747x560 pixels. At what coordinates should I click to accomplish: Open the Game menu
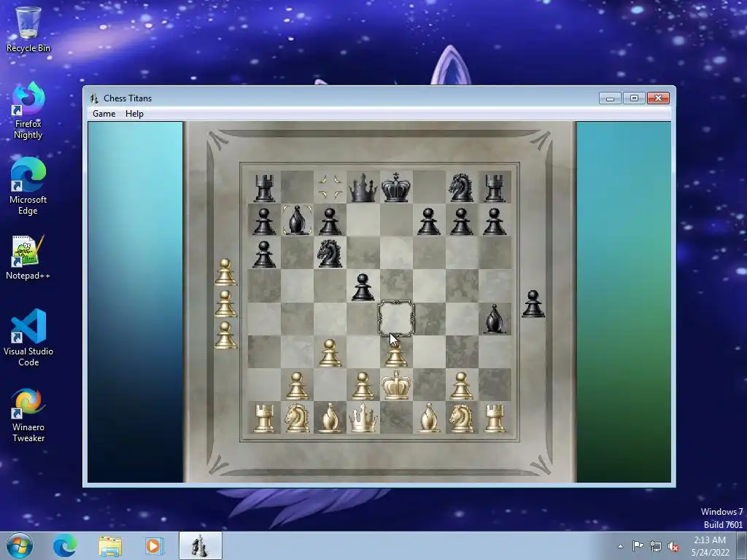point(104,113)
